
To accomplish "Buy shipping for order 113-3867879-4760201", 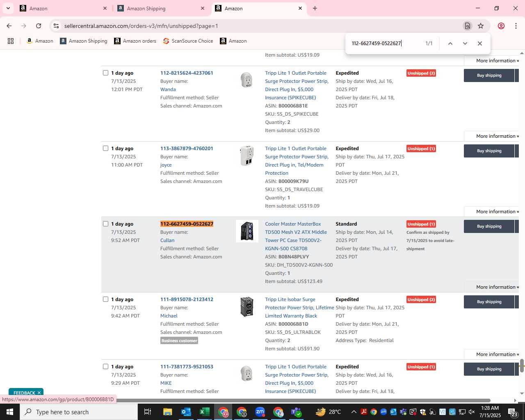I will [489, 151].
